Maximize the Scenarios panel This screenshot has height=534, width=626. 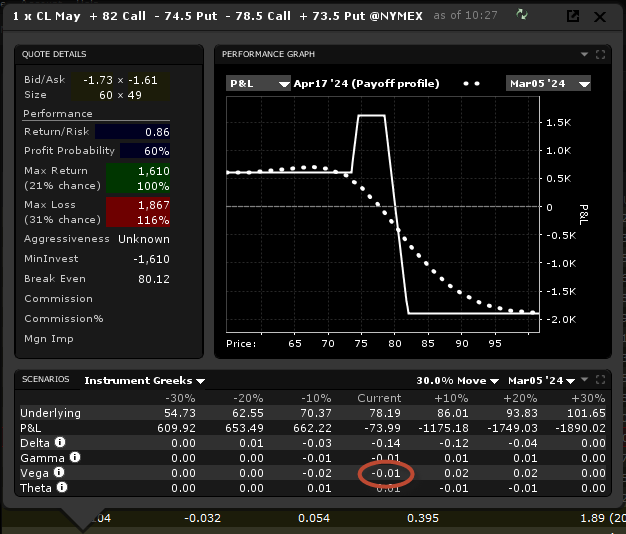600,381
